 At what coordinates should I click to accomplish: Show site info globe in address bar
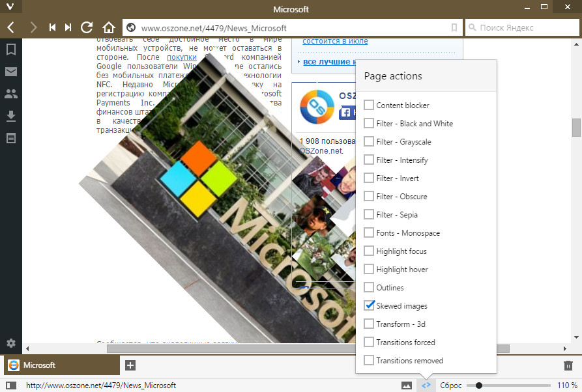point(130,28)
